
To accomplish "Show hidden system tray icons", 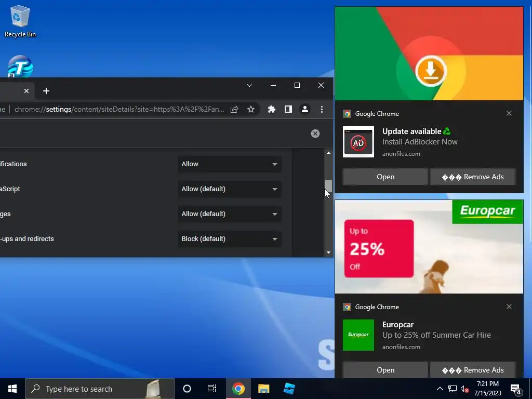I will [440, 389].
